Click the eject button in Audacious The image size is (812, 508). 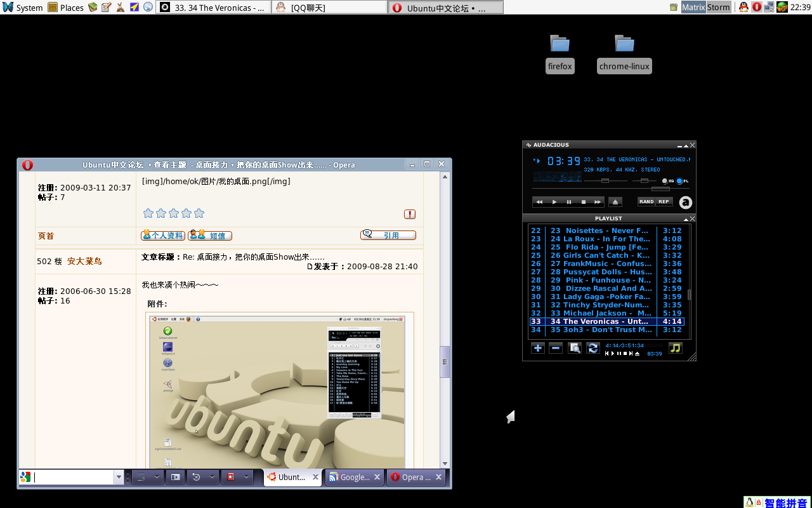(x=615, y=202)
